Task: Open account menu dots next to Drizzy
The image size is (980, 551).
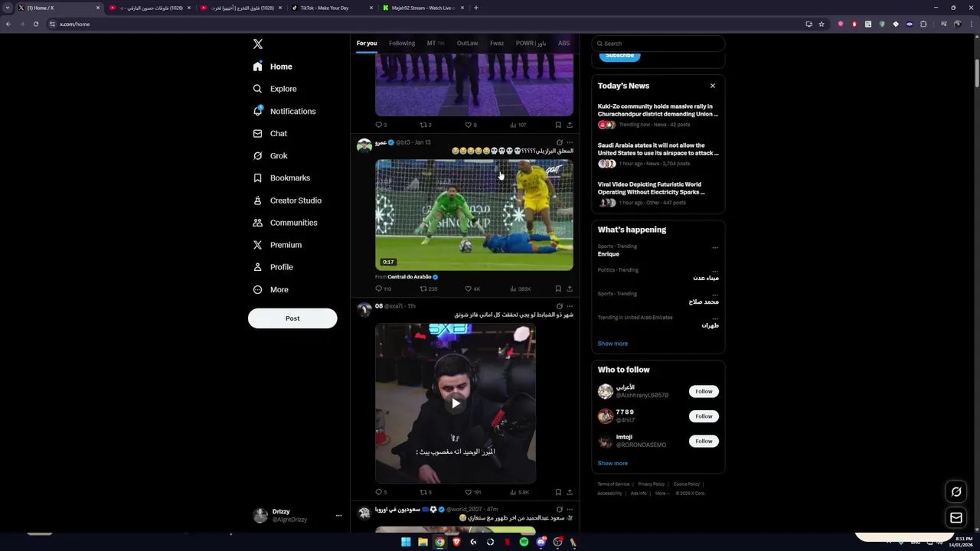Action: [x=338, y=515]
